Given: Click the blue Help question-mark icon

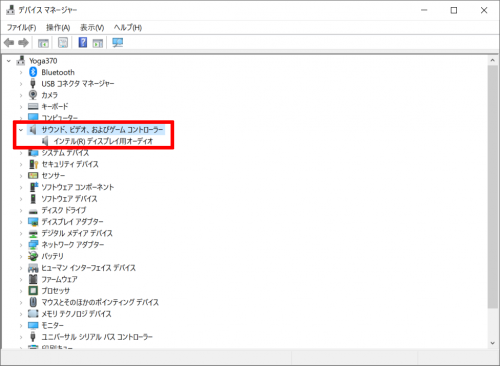Looking at the screenshot, I should [x=82, y=42].
